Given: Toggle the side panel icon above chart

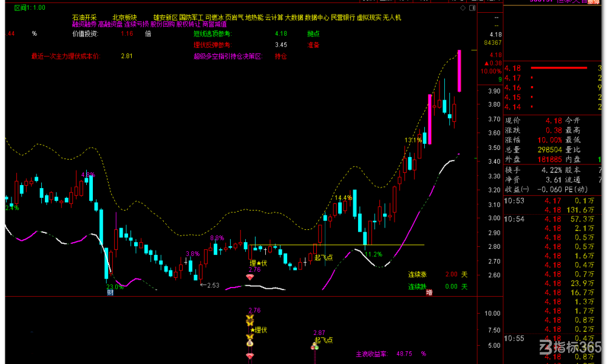Looking at the screenshot, I should click(x=472, y=8).
